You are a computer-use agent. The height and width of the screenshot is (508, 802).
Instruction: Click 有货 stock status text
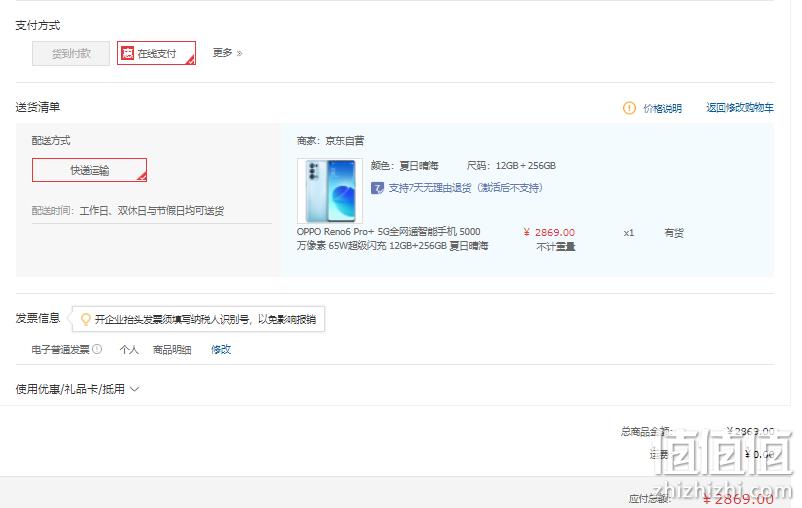click(674, 233)
